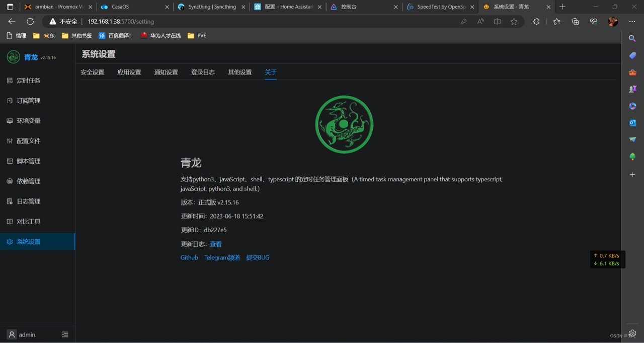Image resolution: width=644 pixels, height=343 pixels.
Task: Open the 日志管理 sidebar item
Action: point(37,201)
